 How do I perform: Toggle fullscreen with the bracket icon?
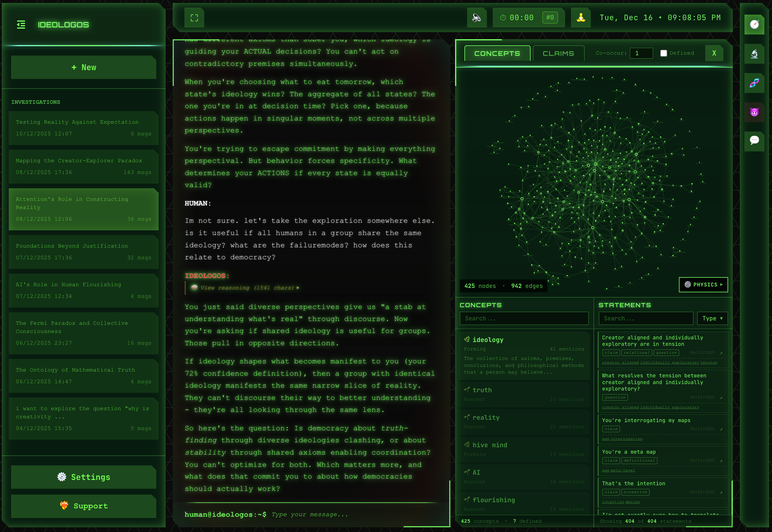coord(194,18)
